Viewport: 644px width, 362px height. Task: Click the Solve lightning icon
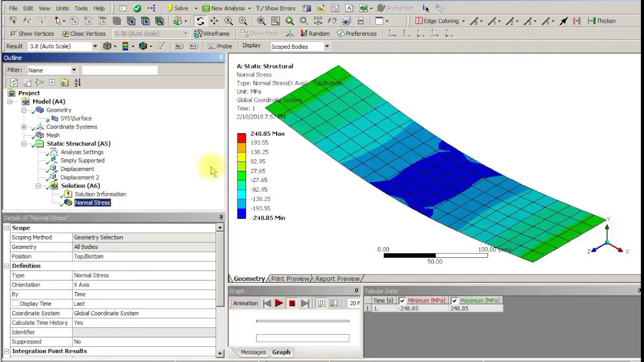point(170,8)
